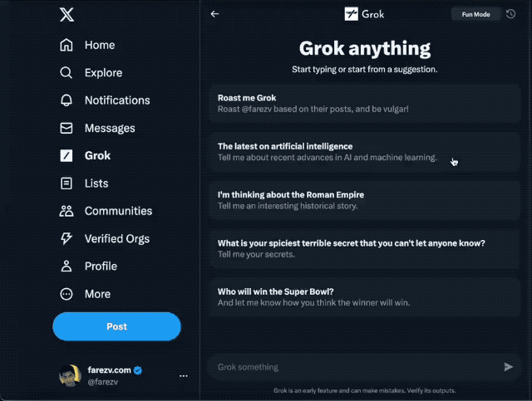
Task: Open Grok chat history clock icon
Action: coord(510,14)
